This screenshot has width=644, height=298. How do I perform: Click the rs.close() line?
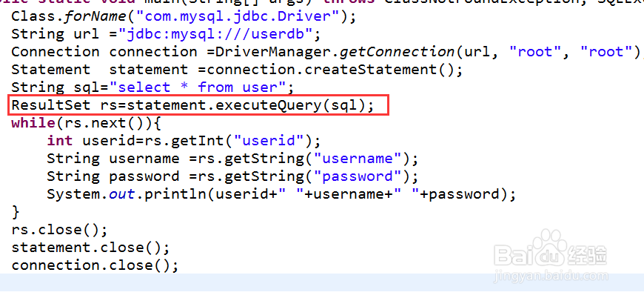point(59,230)
